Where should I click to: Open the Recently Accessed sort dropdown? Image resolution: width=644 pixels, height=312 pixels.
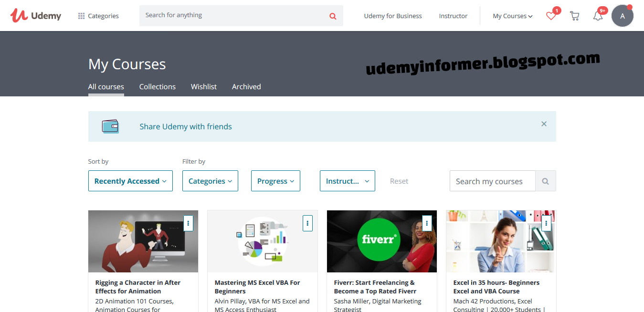[x=130, y=181]
